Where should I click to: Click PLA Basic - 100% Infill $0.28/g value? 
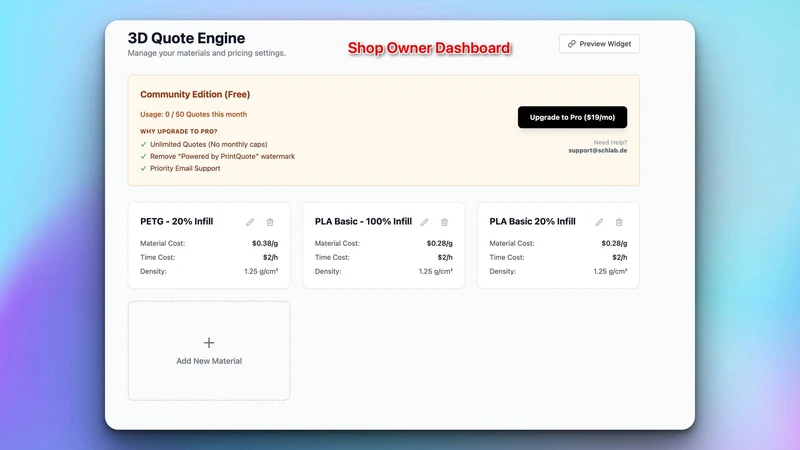[439, 243]
